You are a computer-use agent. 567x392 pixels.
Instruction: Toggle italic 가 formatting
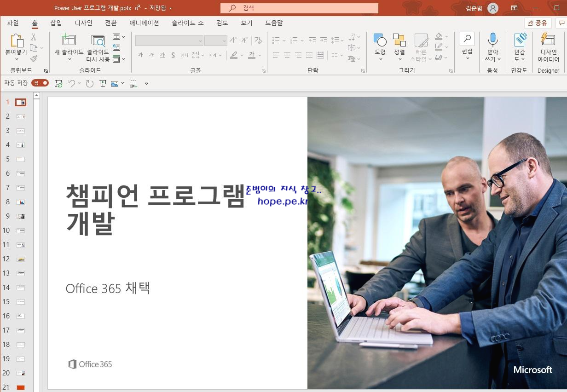coord(151,55)
